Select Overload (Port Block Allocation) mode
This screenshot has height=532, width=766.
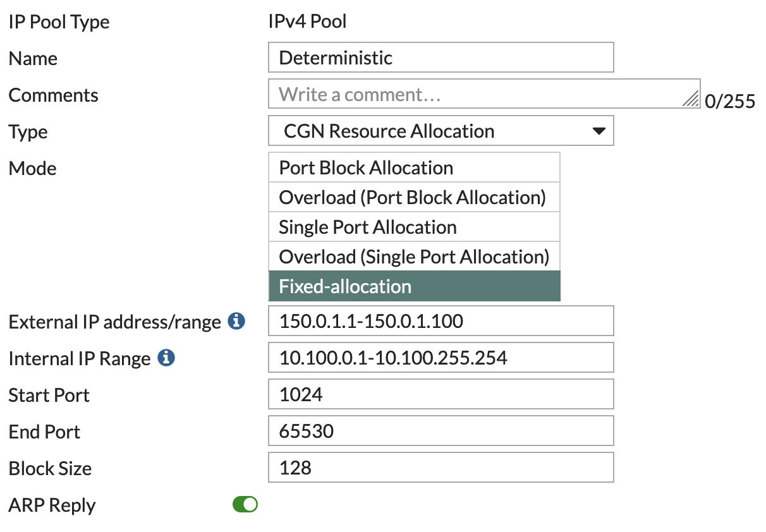click(414, 197)
